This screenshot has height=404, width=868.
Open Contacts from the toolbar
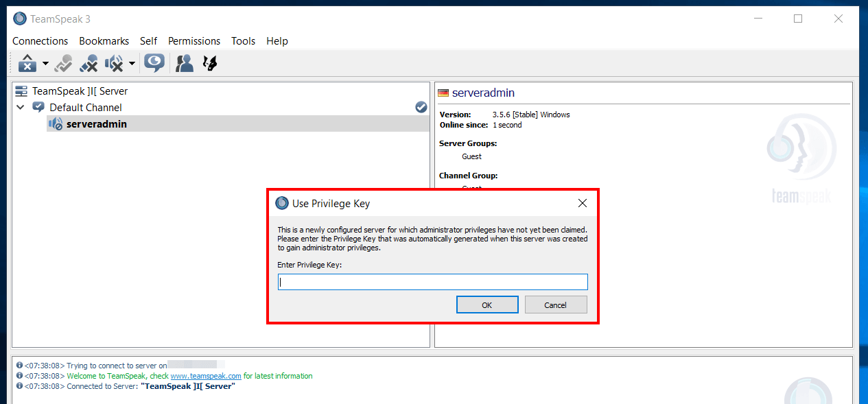[184, 64]
